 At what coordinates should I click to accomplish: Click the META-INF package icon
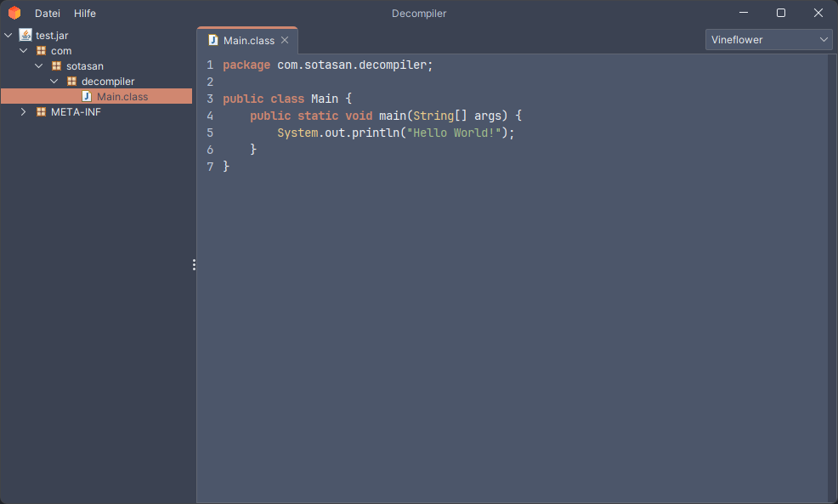[41, 111]
